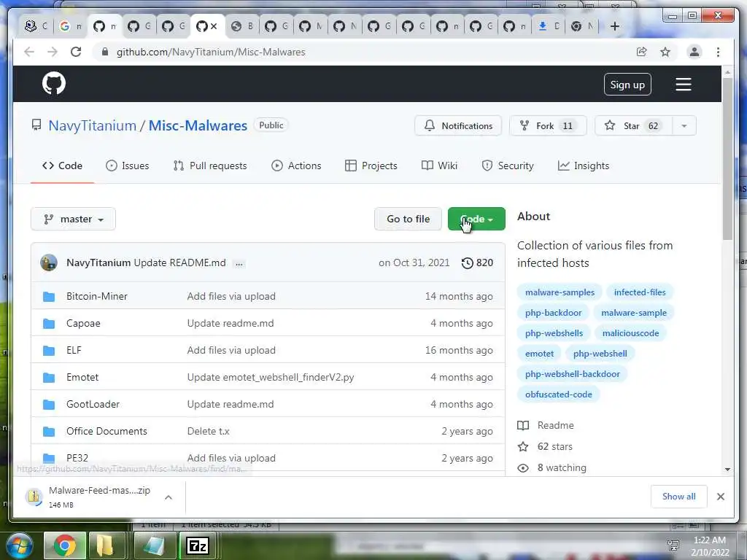Open the GootLoader folder
Viewport: 747px width, 560px height.
coord(93,404)
